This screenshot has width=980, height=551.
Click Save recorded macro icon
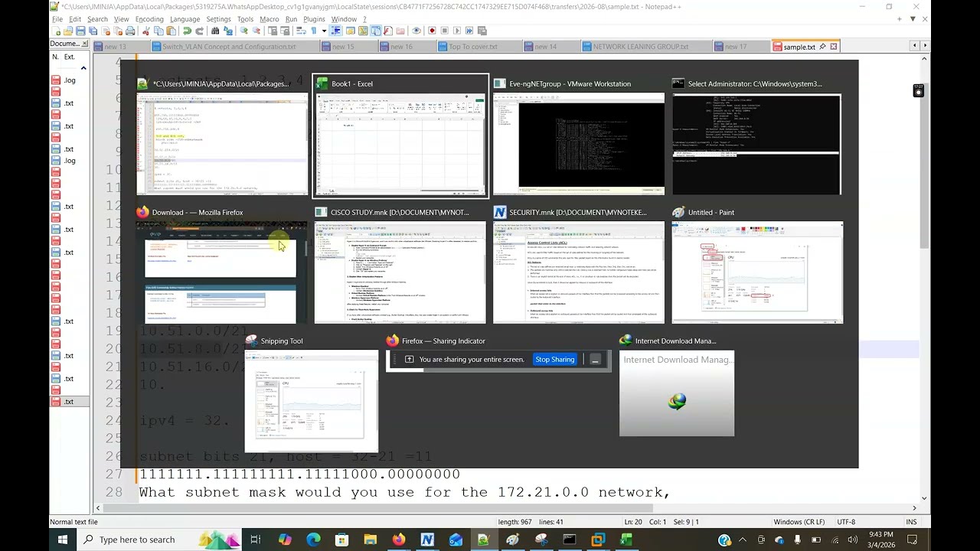coord(482,31)
